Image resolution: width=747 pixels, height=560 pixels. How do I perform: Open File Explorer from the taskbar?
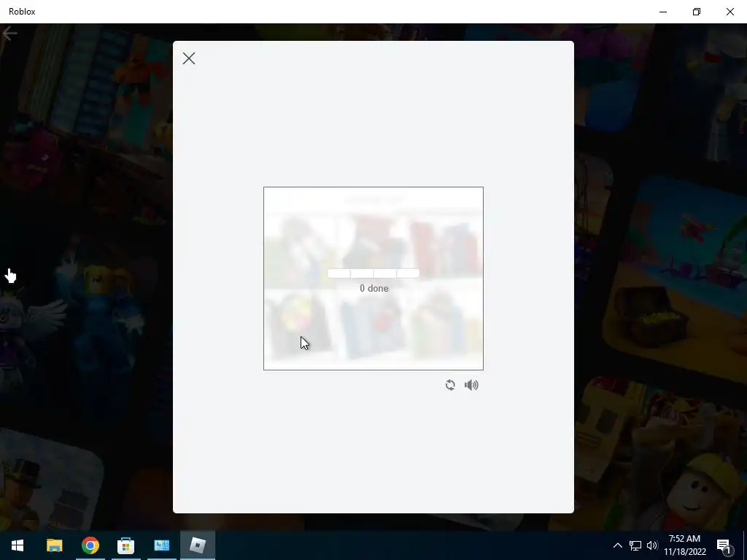[x=54, y=545]
